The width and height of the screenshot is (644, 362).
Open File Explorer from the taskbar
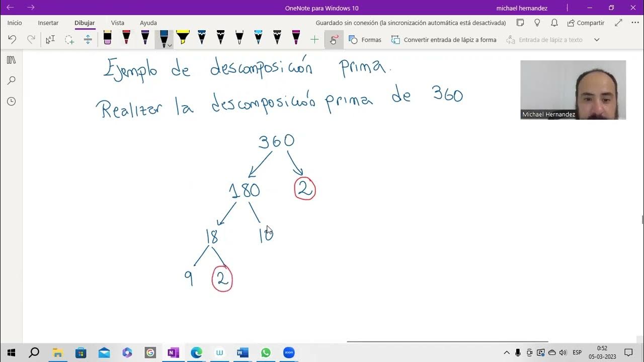(x=57, y=352)
